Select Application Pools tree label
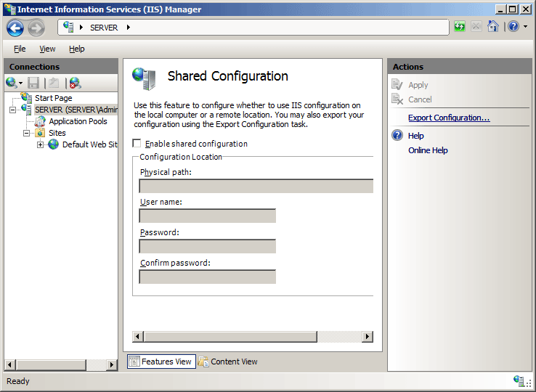The height and width of the screenshot is (392, 536). [78, 121]
